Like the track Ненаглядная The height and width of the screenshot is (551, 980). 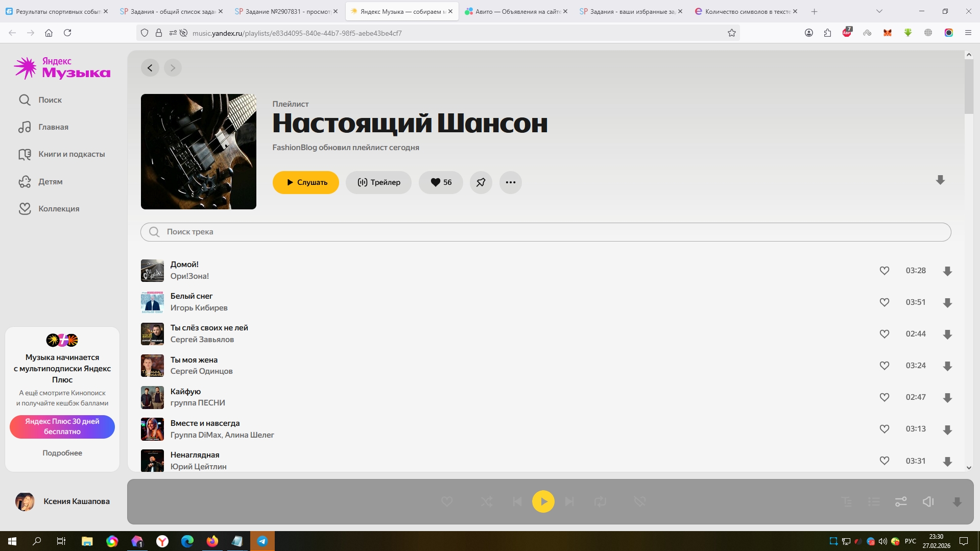(885, 461)
